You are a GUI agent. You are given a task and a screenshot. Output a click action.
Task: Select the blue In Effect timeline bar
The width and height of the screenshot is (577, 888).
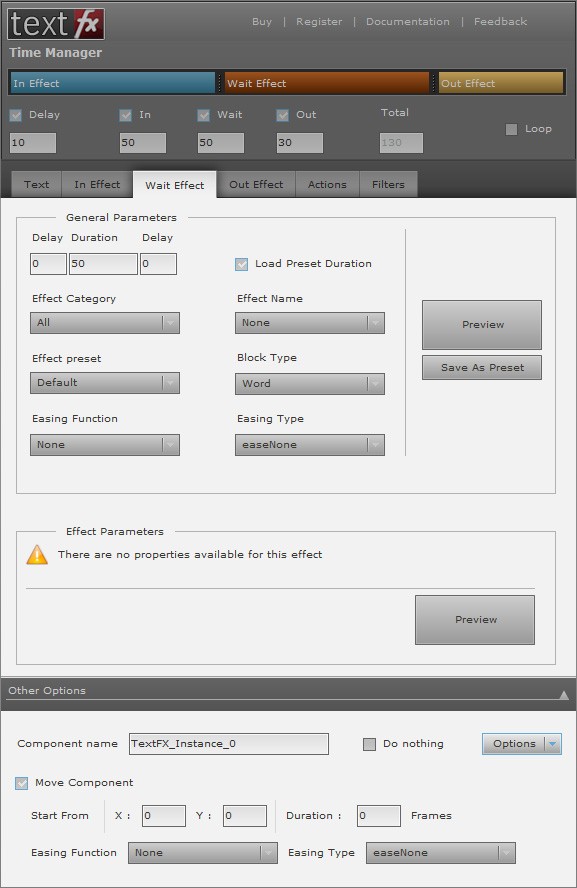point(113,83)
